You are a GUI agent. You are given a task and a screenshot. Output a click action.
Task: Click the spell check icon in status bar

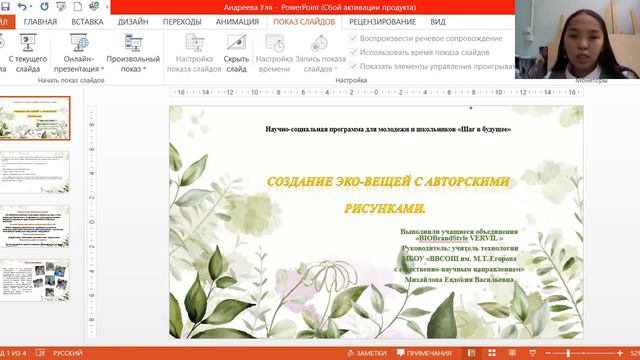pyautogui.click(x=40, y=353)
